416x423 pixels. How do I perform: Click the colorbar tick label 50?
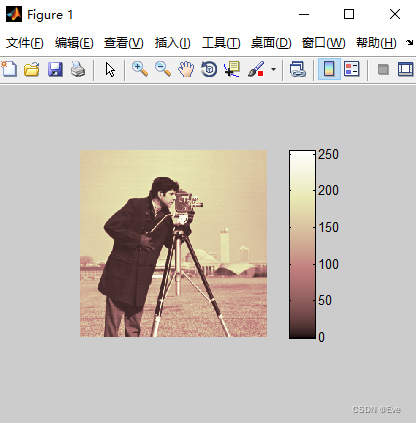pos(325,301)
